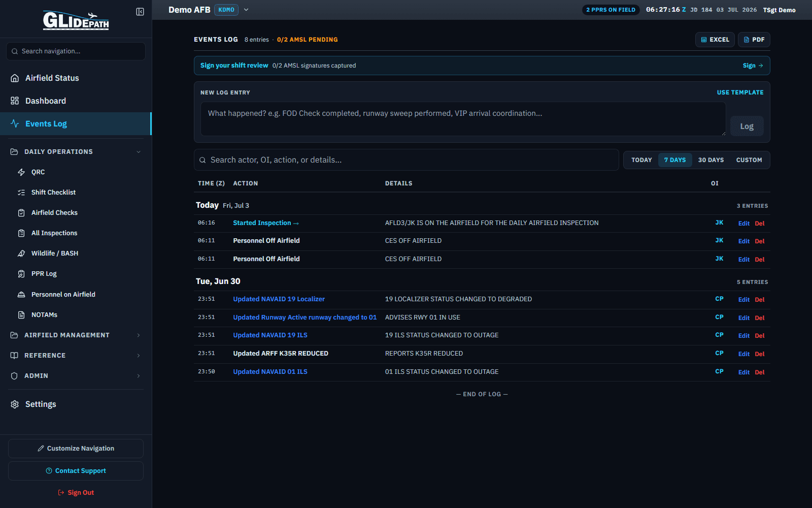The width and height of the screenshot is (812, 508).
Task: Click the QRC lightning bolt icon
Action: [21, 172]
